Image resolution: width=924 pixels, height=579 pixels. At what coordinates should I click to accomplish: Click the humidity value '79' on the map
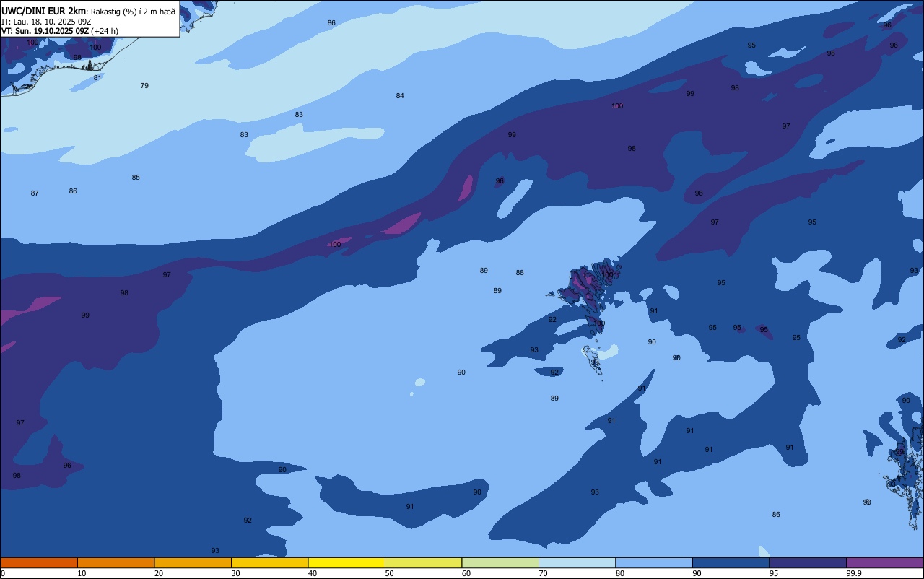[144, 86]
